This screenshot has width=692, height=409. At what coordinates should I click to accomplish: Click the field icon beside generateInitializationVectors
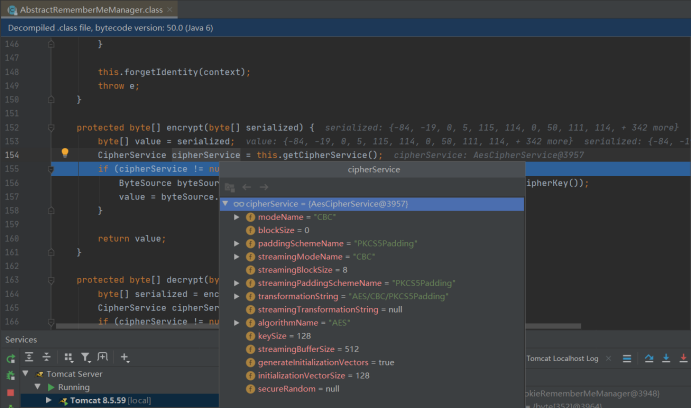[250, 363]
